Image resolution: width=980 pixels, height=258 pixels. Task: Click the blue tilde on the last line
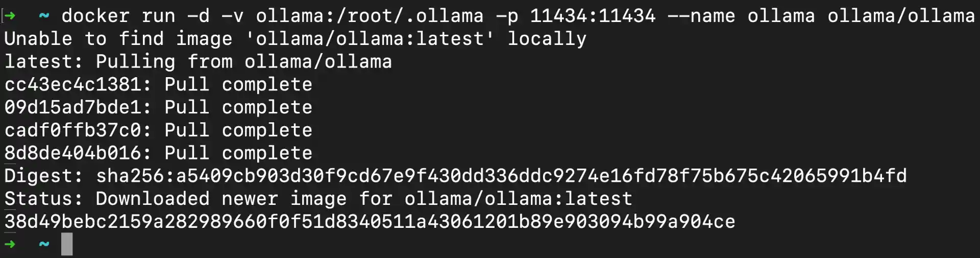[44, 244]
